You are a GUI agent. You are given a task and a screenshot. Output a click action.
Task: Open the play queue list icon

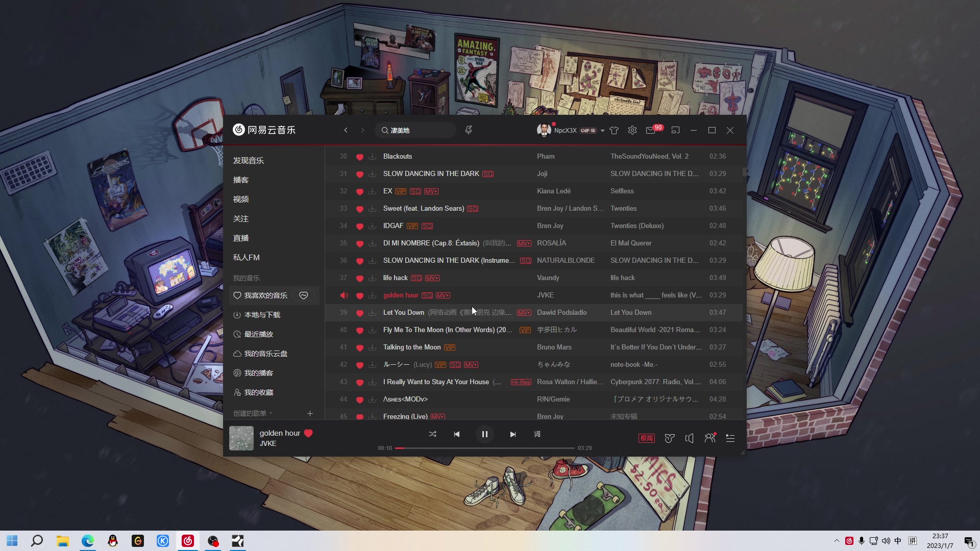(x=730, y=438)
